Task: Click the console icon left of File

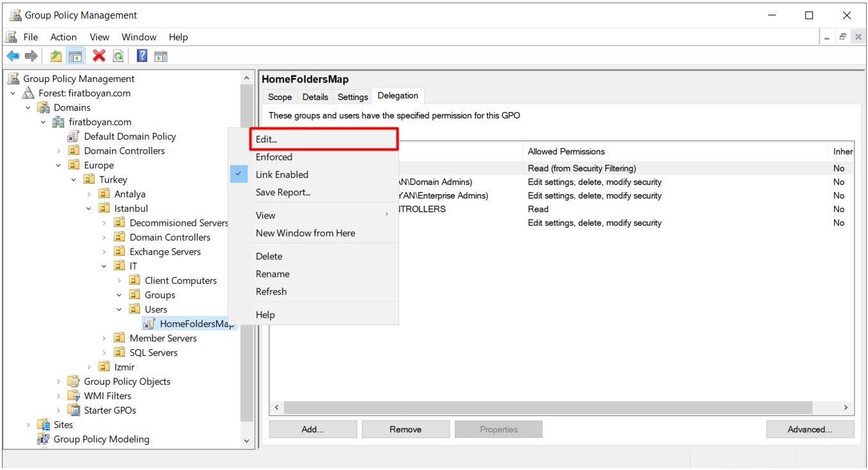Action: pos(12,37)
